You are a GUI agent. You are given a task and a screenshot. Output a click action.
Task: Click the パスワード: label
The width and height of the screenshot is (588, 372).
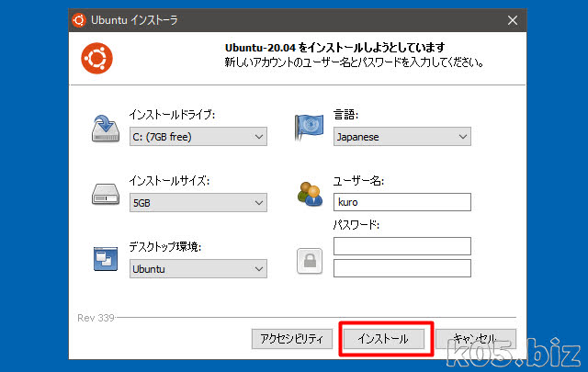(x=356, y=225)
